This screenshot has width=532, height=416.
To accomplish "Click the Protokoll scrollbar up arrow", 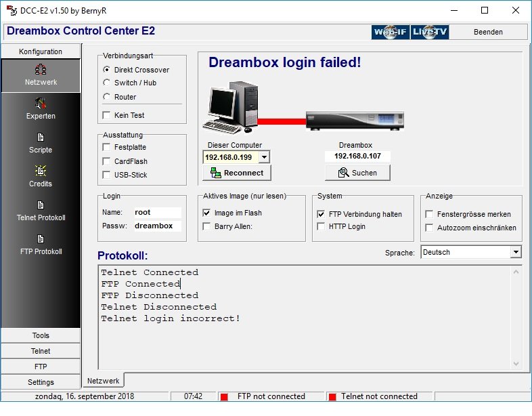I will pos(516,272).
